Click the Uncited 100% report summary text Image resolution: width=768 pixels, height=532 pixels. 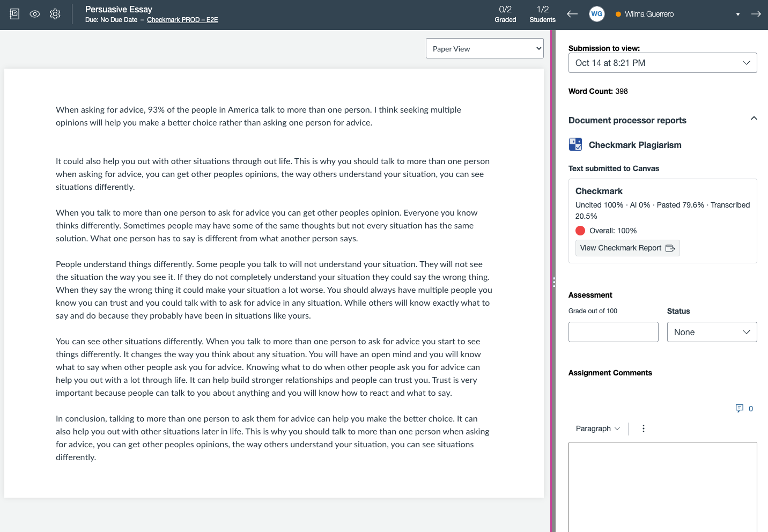pos(663,210)
